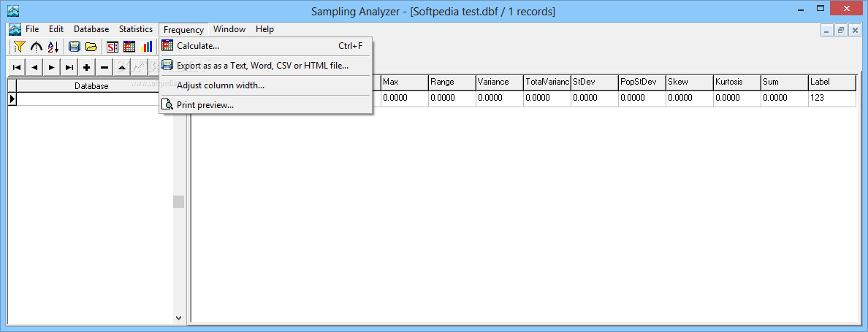
Task: Open the Database menu
Action: pyautogui.click(x=91, y=29)
